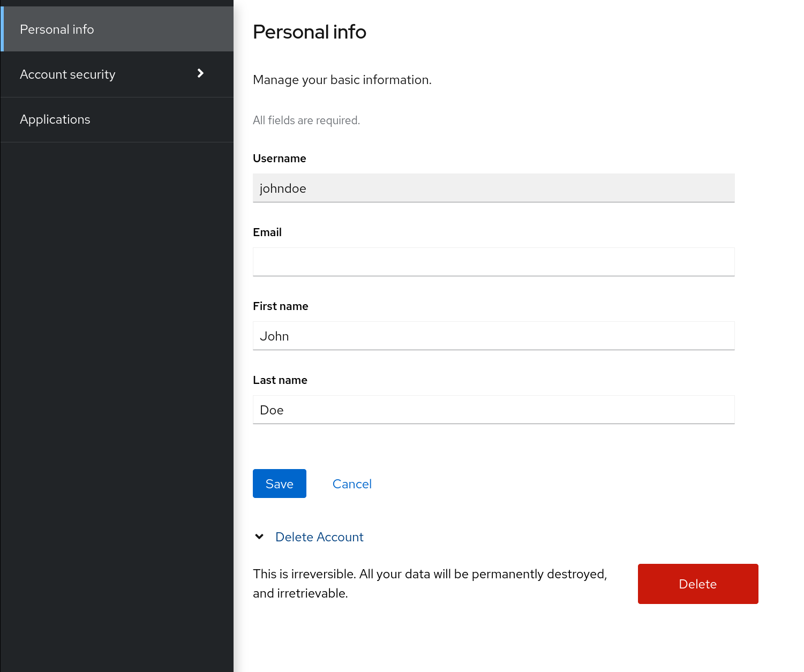Open Personal info in the sidebar

57,29
